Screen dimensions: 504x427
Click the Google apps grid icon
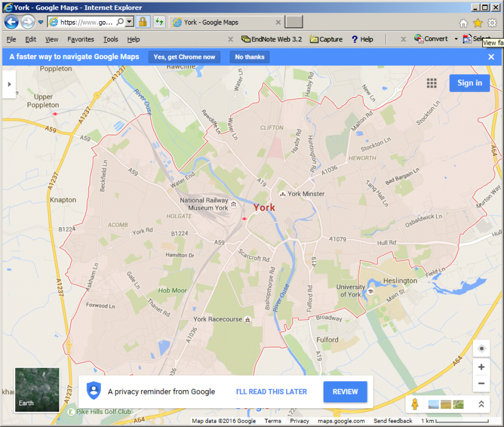pos(432,83)
